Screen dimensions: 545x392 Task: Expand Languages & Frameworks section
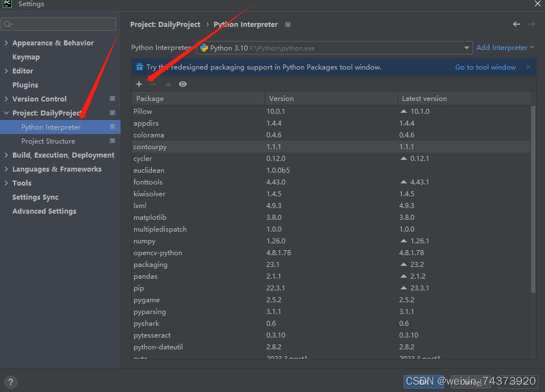(6, 169)
